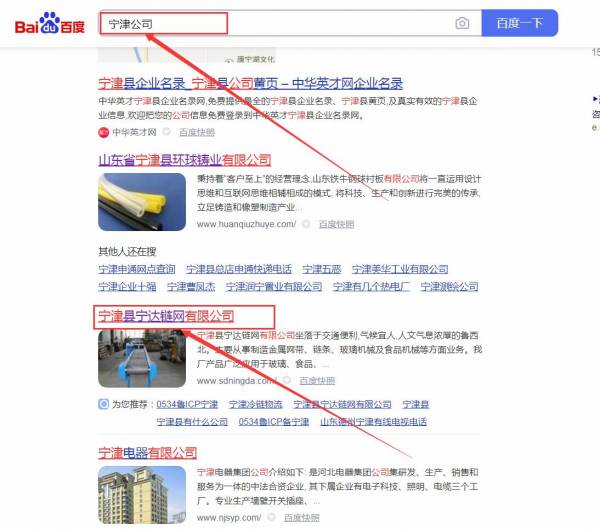Click the 百度一下 search button

coord(519,23)
